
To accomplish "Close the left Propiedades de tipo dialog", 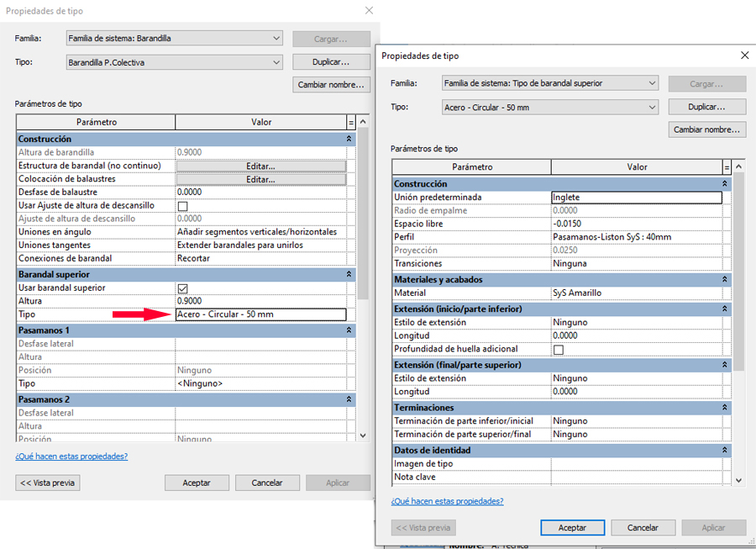I will 368,11.
